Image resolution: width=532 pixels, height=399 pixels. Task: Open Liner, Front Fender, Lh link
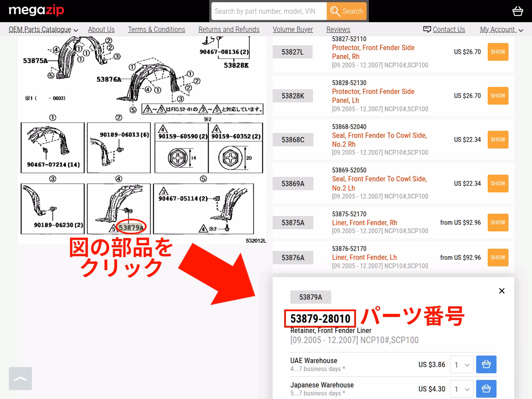pyautogui.click(x=364, y=258)
